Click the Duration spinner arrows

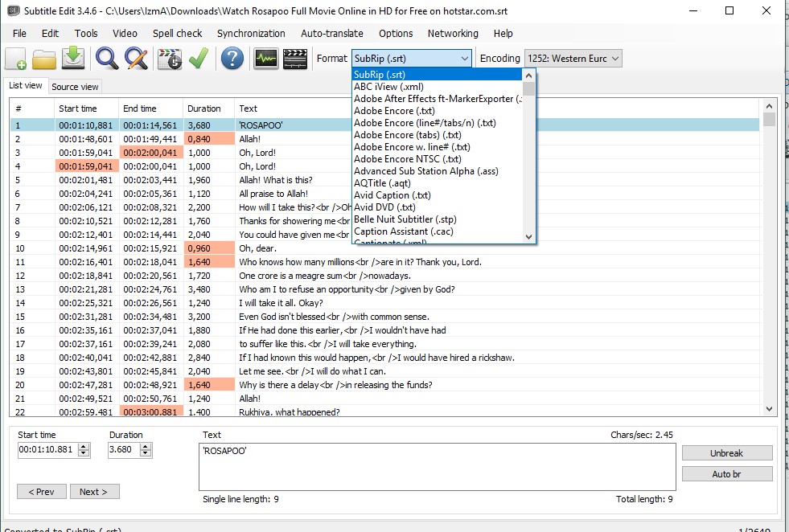(x=145, y=451)
